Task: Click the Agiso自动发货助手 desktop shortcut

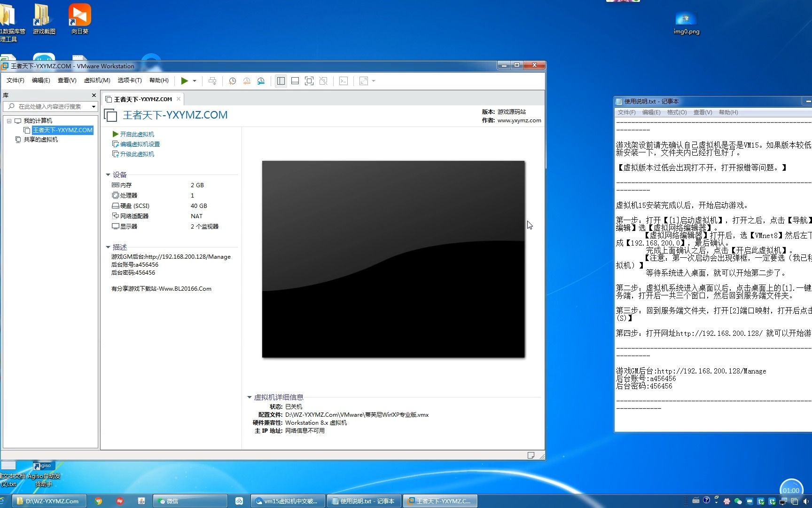Action: 44,474
